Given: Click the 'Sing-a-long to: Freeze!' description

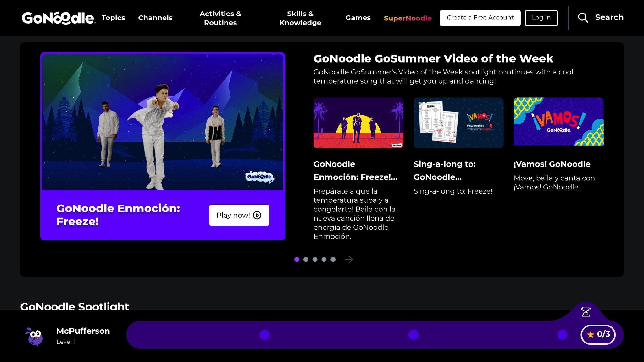Looking at the screenshot, I should [453, 191].
